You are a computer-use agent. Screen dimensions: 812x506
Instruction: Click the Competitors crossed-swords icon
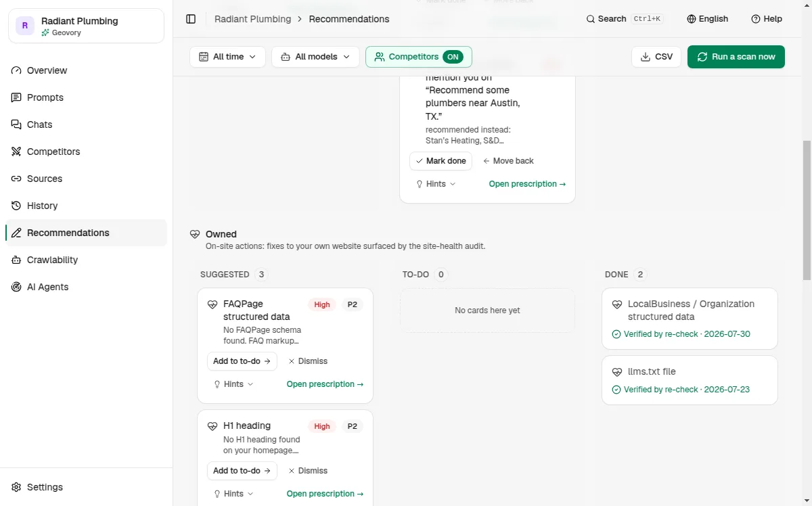coord(16,152)
